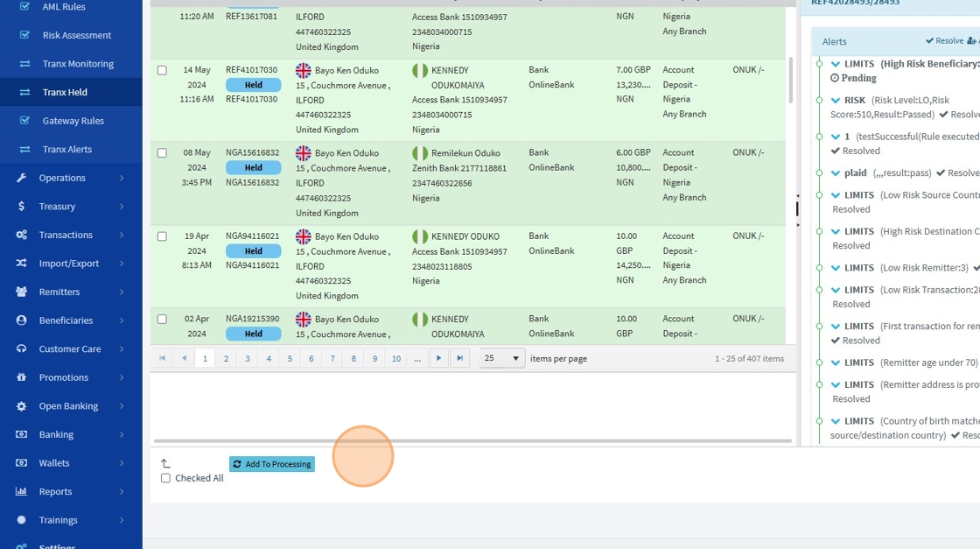
Task: Click next page arrow in pager
Action: click(438, 358)
